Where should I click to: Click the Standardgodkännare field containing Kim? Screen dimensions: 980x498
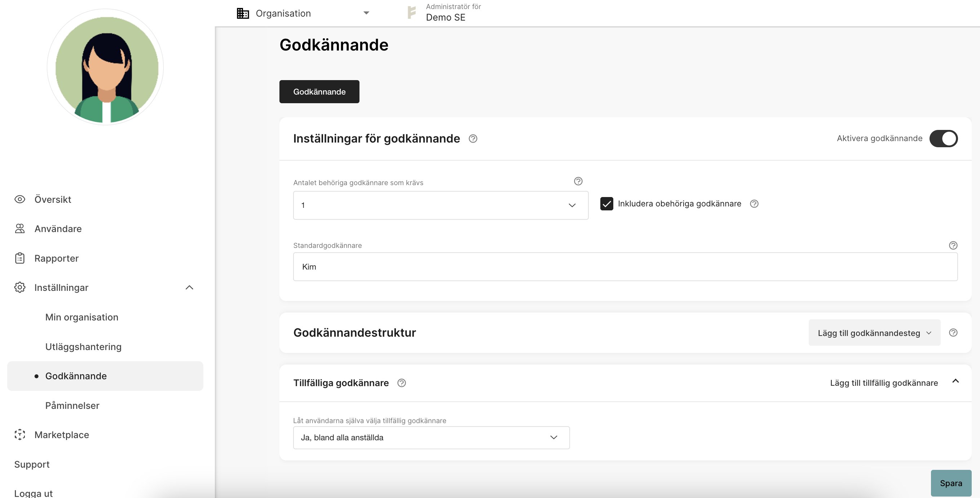(x=625, y=267)
